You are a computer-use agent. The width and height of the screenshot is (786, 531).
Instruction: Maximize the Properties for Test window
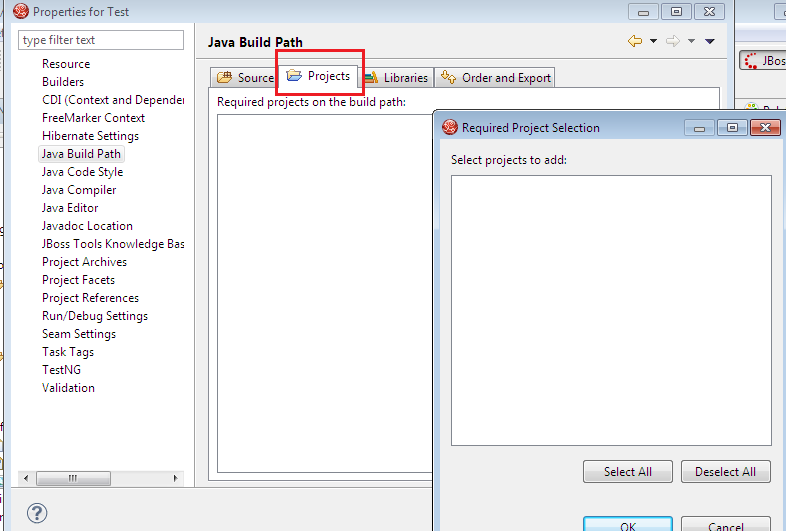coord(676,12)
